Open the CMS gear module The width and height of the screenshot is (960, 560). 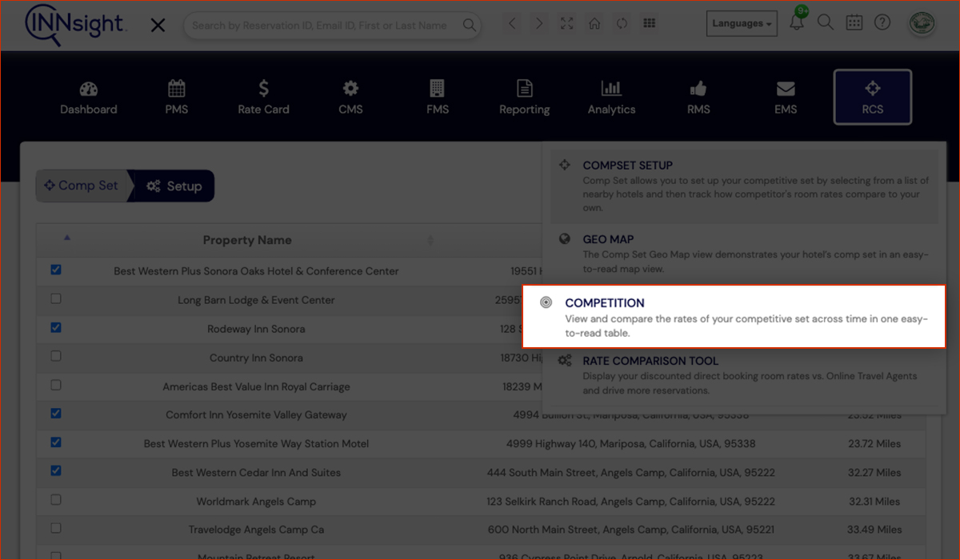(350, 98)
